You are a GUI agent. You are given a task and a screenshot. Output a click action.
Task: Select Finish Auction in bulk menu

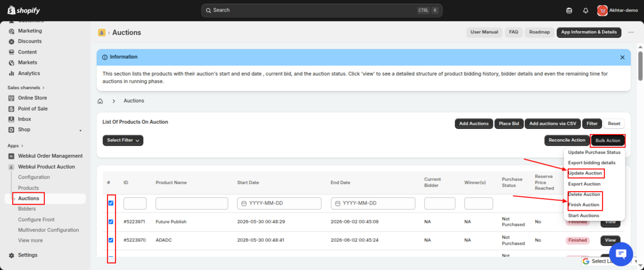pos(584,204)
